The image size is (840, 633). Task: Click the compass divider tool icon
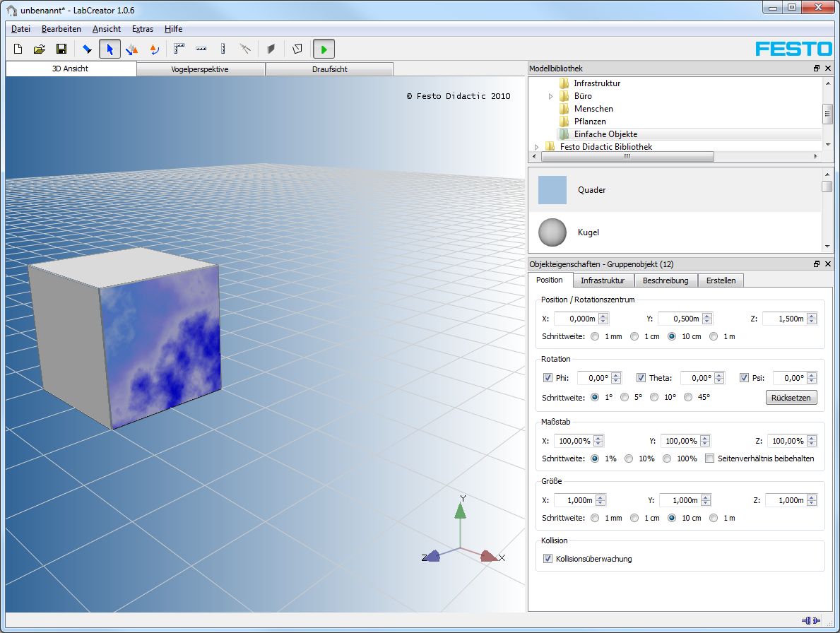[245, 49]
